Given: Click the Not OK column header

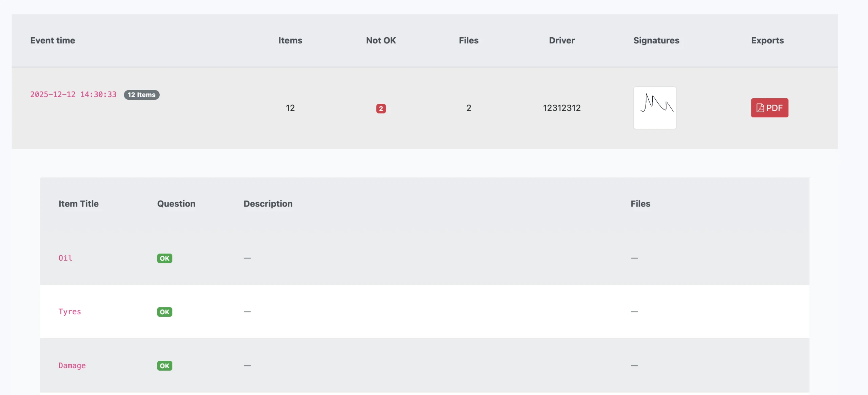Looking at the screenshot, I should click(381, 40).
